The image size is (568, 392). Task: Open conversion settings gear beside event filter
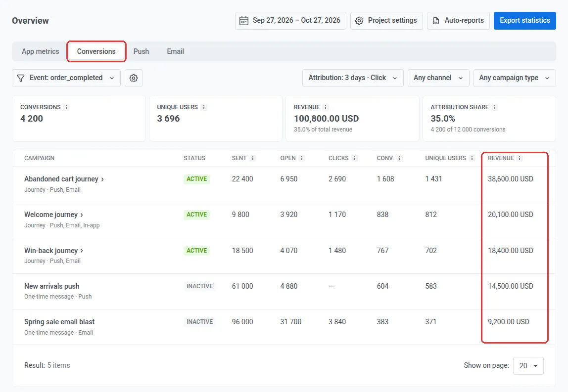pos(134,78)
